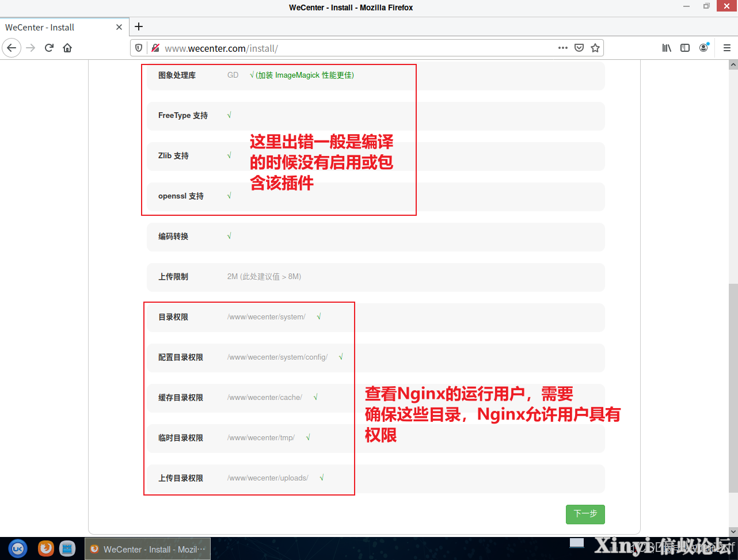738x560 pixels.
Task: Open Firefox account avatar icon
Action: point(703,48)
